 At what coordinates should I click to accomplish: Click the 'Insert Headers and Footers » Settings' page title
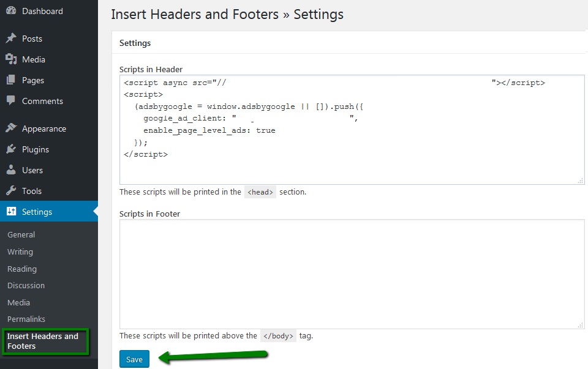(227, 14)
